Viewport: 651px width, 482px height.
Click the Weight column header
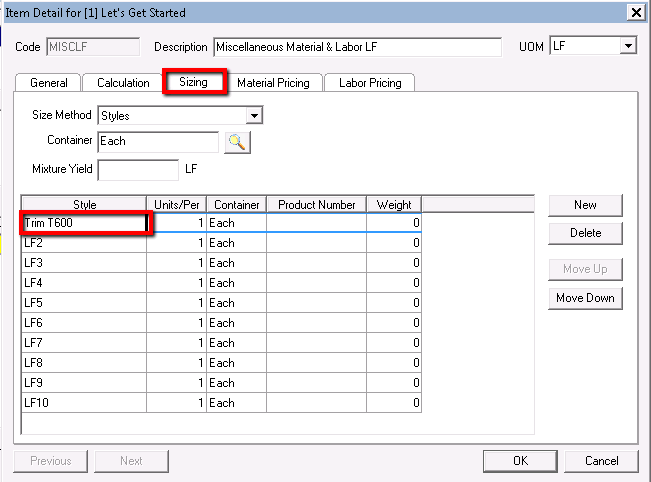tap(394, 205)
